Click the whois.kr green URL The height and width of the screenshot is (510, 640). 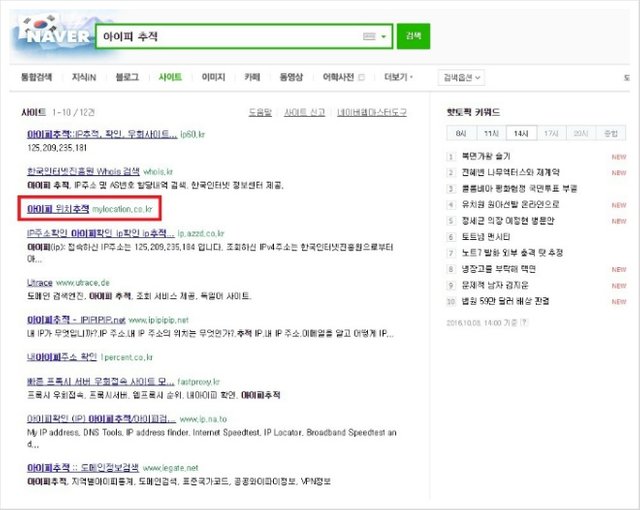[158, 172]
